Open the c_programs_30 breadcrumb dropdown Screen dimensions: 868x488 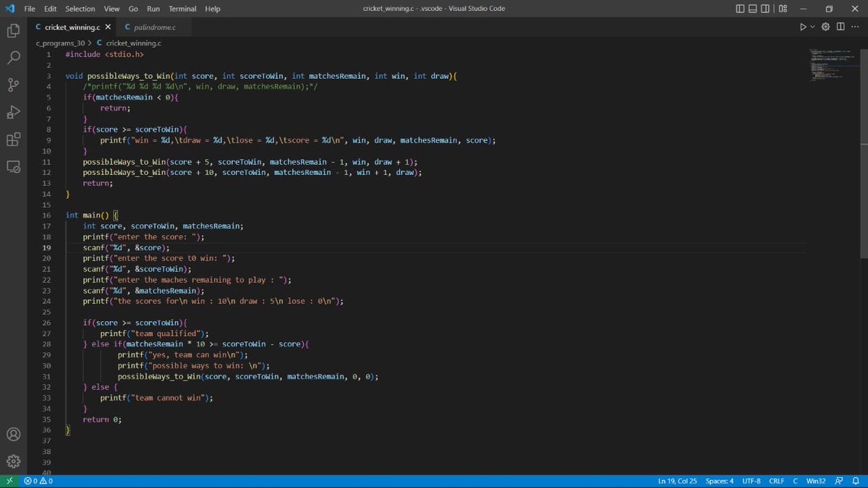click(x=58, y=43)
